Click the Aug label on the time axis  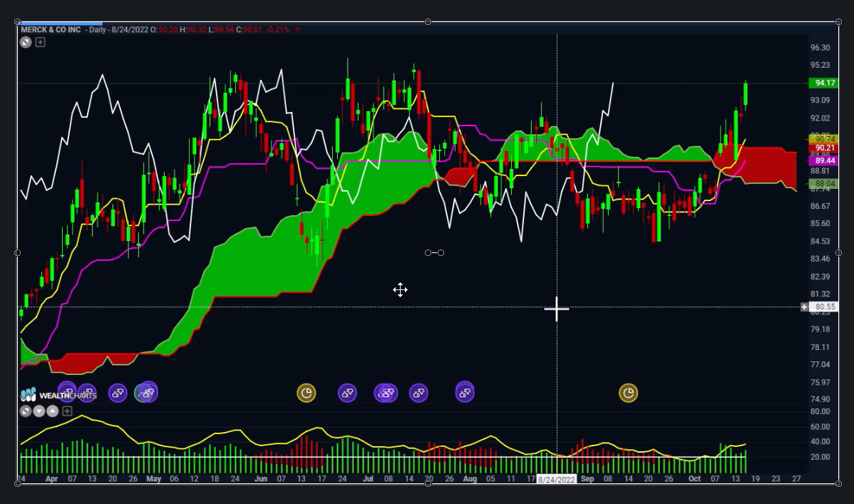(470, 479)
